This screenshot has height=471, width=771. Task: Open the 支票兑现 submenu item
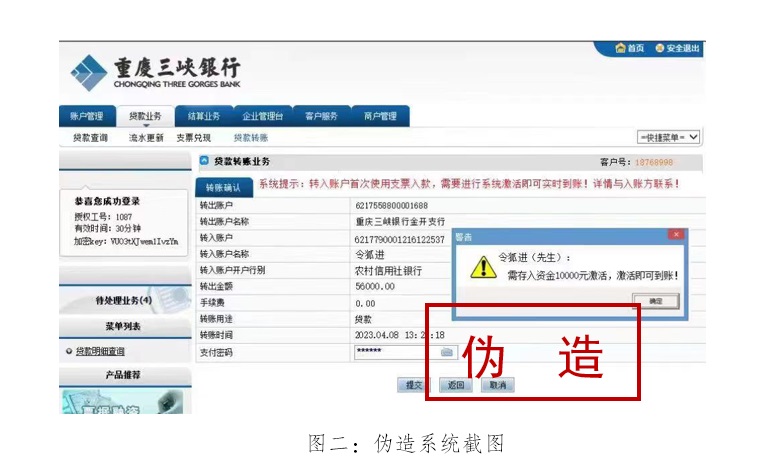coord(193,138)
